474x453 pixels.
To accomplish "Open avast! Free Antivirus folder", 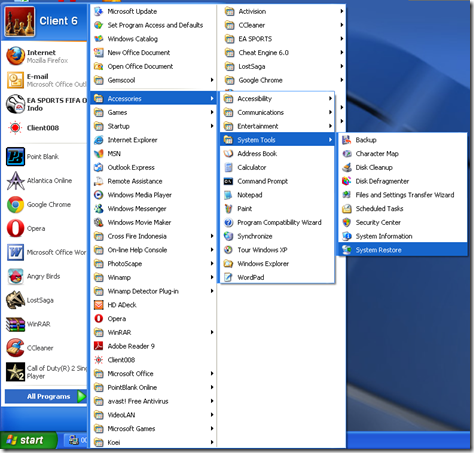I will pos(154,401).
